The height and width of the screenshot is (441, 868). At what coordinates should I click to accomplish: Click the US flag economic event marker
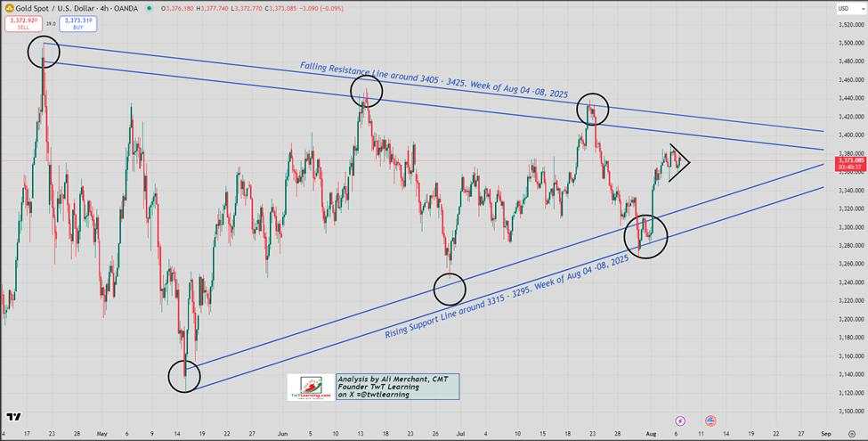(x=710, y=421)
